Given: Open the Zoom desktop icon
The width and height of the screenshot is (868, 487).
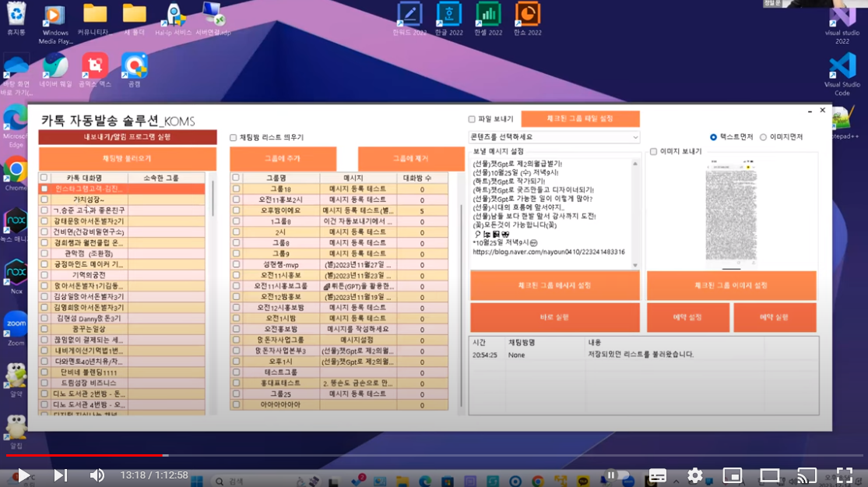Looking at the screenshot, I should pyautogui.click(x=16, y=329).
